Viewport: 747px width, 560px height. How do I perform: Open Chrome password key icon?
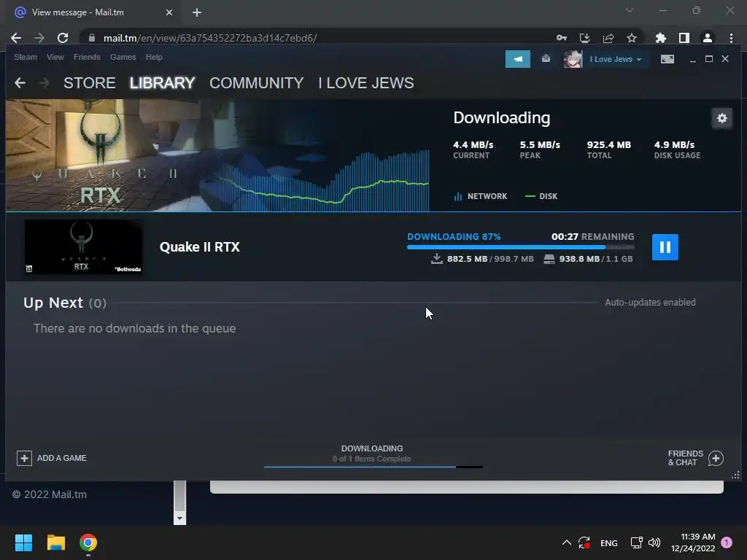tap(562, 38)
